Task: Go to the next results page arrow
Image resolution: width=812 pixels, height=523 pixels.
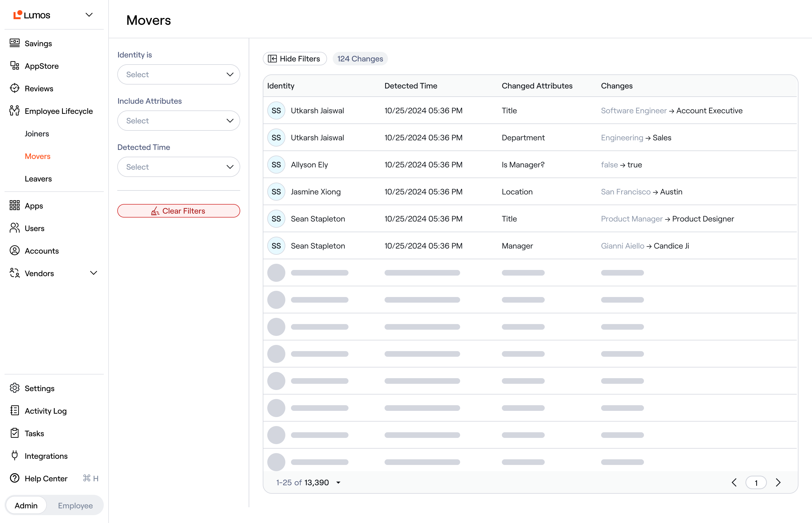Action: coord(778,483)
